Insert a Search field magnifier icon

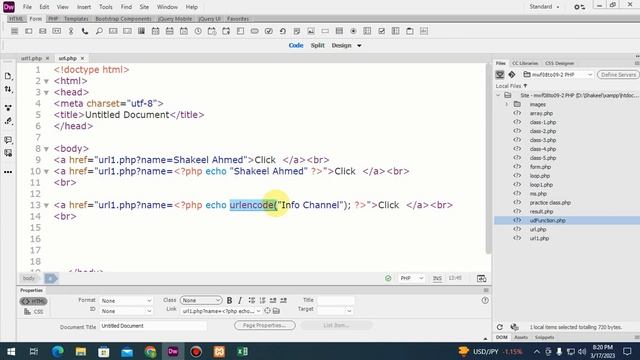click(x=99, y=31)
